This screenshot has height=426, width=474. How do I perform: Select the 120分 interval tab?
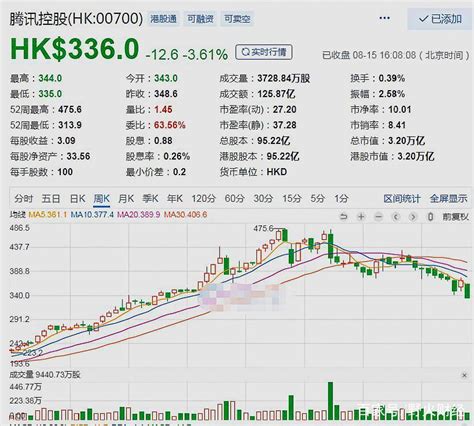tap(203, 199)
